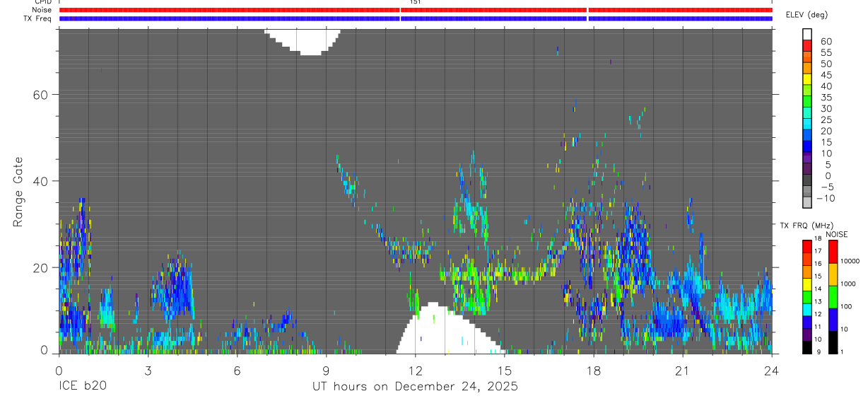The height and width of the screenshot is (401, 868).
Task: Click the lightest gray bottom ELEV color bar segment
Action: tap(807, 202)
